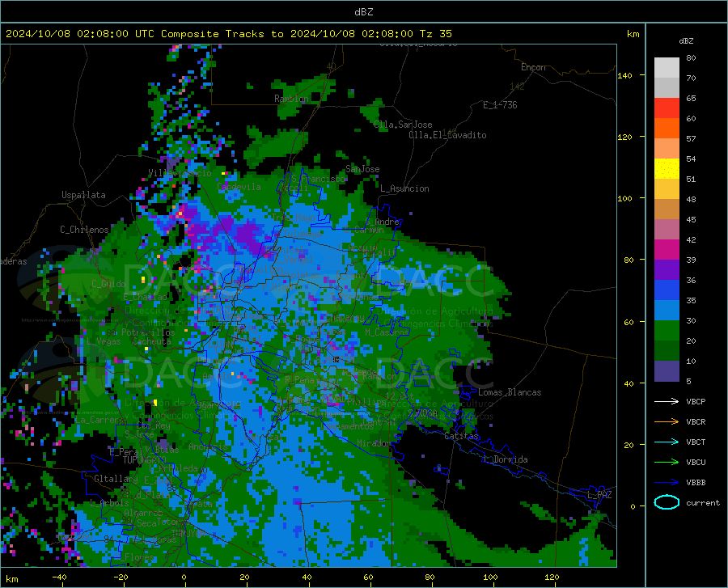
Task: Click the 'E_1-736' label on map
Action: pos(500,105)
